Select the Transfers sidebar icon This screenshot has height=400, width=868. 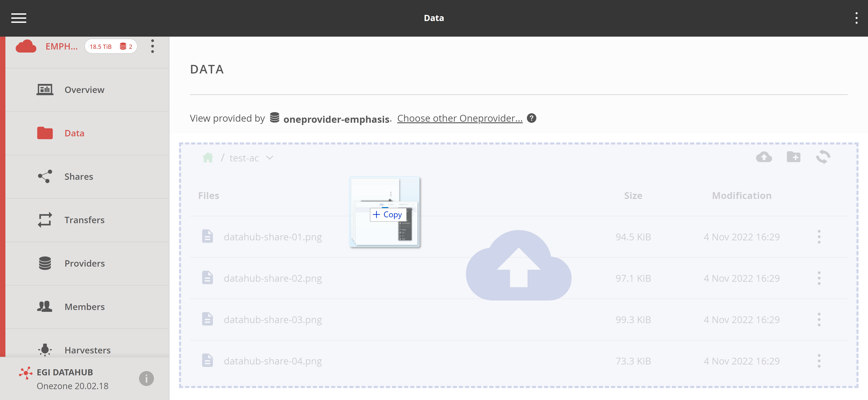[x=45, y=220]
